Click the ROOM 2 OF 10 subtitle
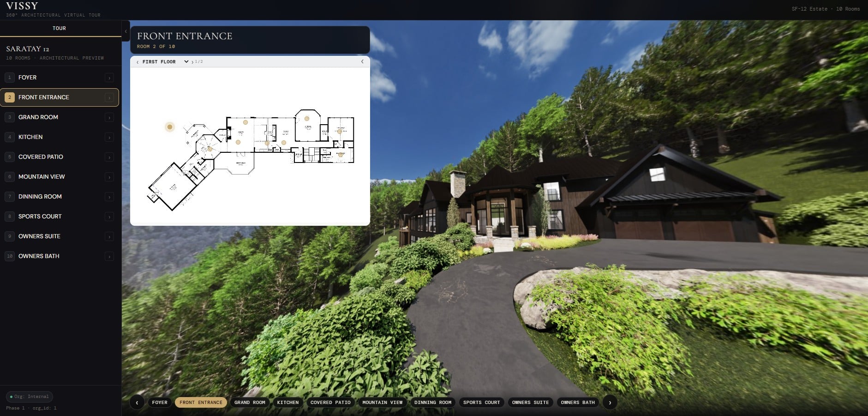Image resolution: width=868 pixels, height=416 pixels. coord(156,47)
